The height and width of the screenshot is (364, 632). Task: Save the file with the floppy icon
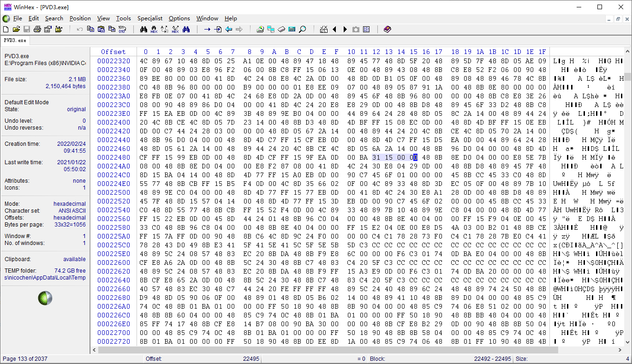(27, 29)
